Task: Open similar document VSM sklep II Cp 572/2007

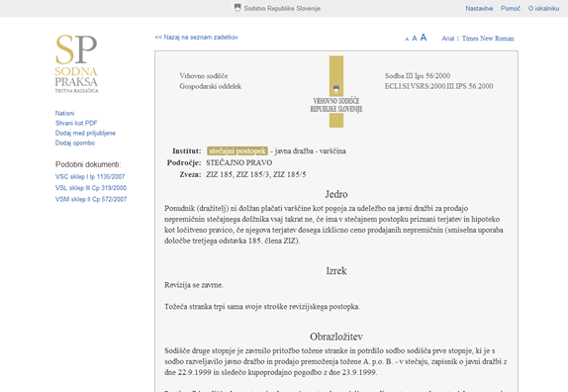Action: tap(91, 199)
